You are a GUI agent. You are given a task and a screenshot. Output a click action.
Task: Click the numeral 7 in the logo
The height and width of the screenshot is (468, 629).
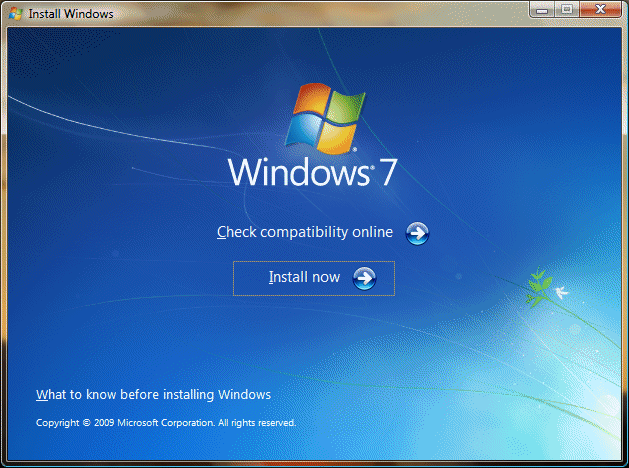387,171
